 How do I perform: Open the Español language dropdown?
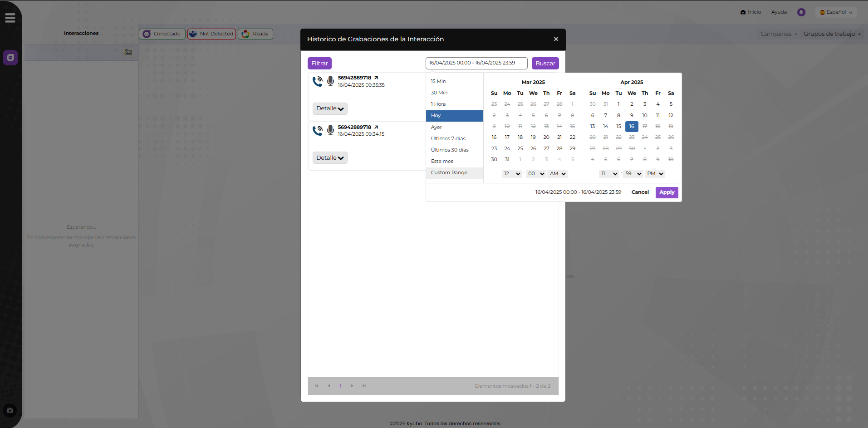[836, 12]
